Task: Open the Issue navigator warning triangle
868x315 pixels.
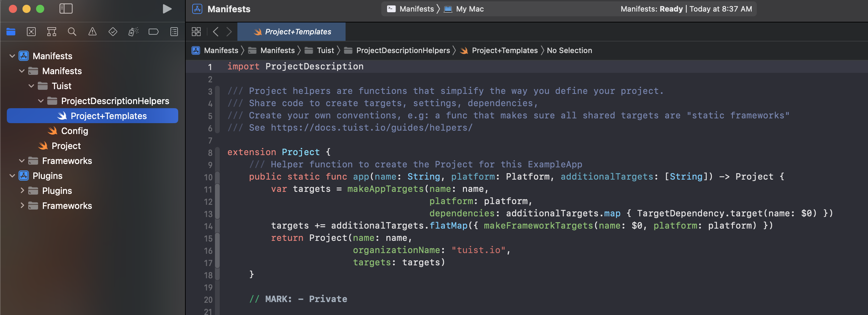Action: pos(93,32)
